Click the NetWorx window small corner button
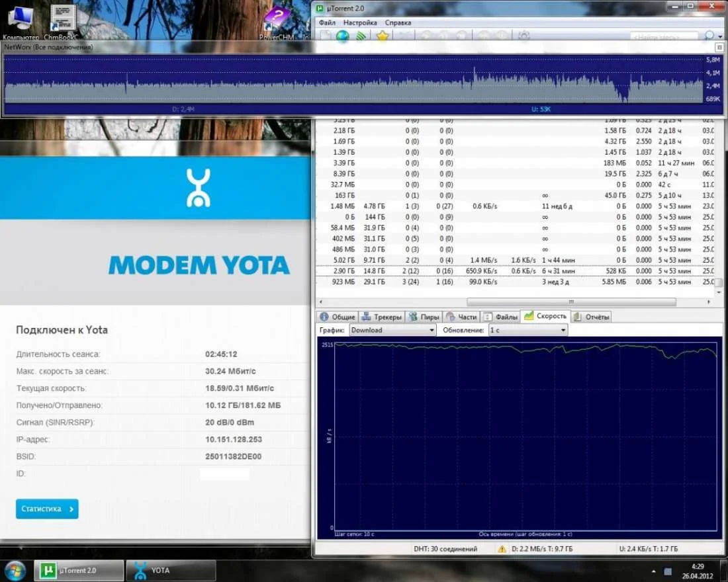Screen dimensions: 728x582 pyautogui.click(x=719, y=48)
